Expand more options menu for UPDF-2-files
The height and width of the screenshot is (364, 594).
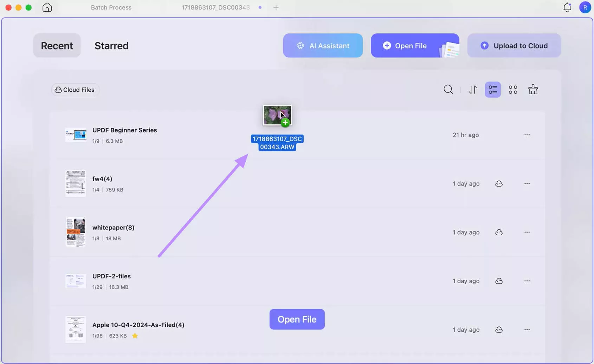527,281
